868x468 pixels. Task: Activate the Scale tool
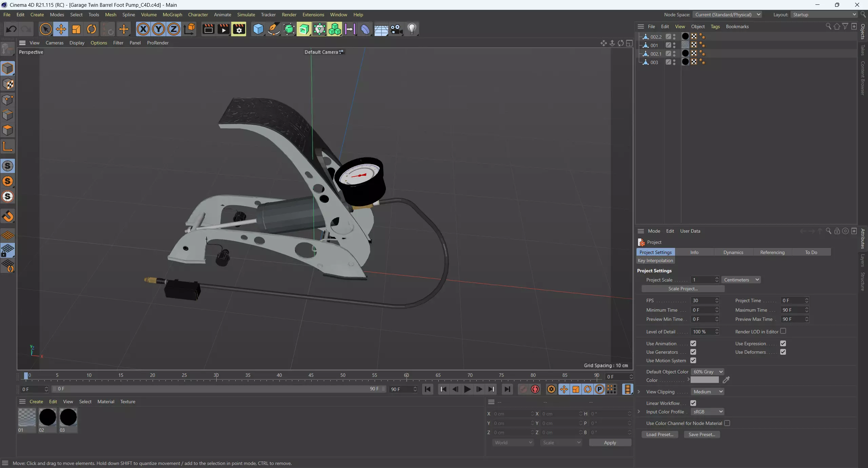pyautogui.click(x=76, y=29)
